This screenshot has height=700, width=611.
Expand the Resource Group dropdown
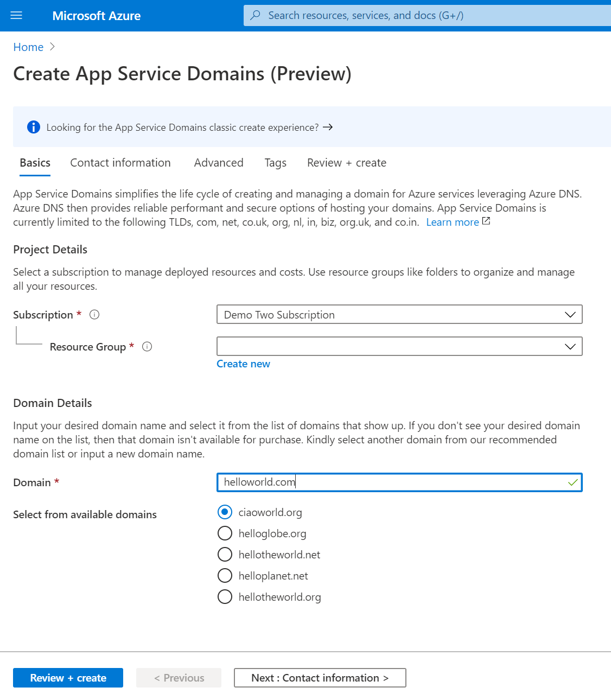(569, 346)
